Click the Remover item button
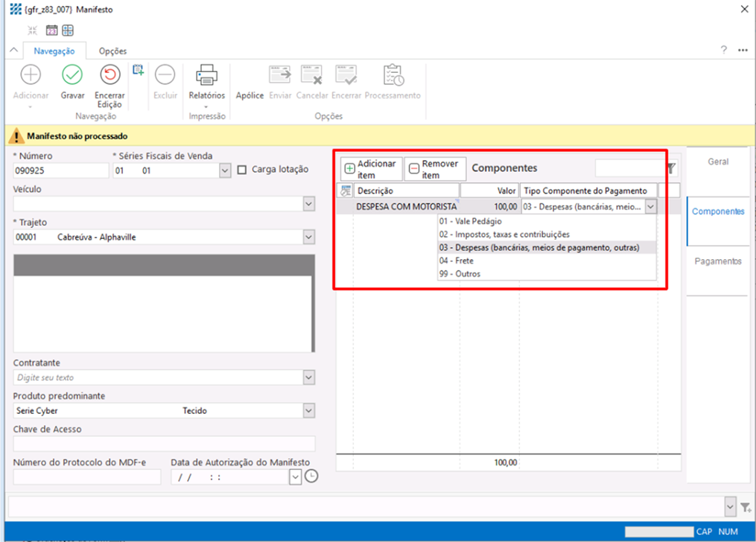This screenshot has height=542, width=756. pyautogui.click(x=435, y=169)
